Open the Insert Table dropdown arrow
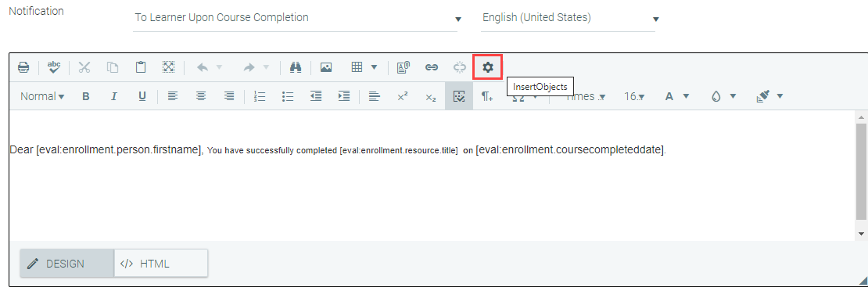The width and height of the screenshot is (868, 291). click(375, 67)
